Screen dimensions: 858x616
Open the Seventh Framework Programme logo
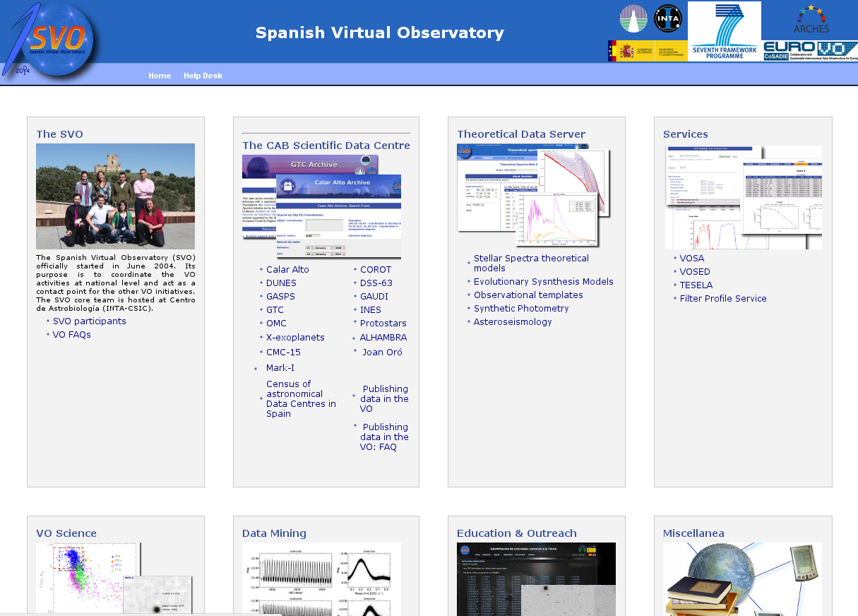[724, 30]
